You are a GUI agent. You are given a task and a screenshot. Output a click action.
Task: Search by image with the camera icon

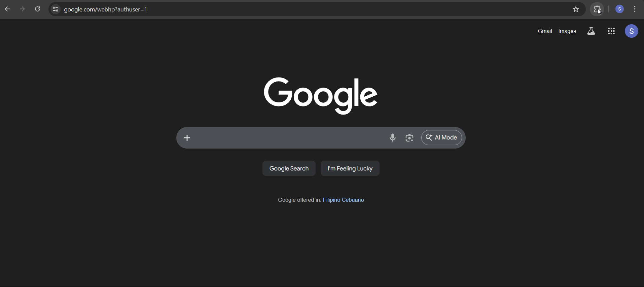point(409,138)
